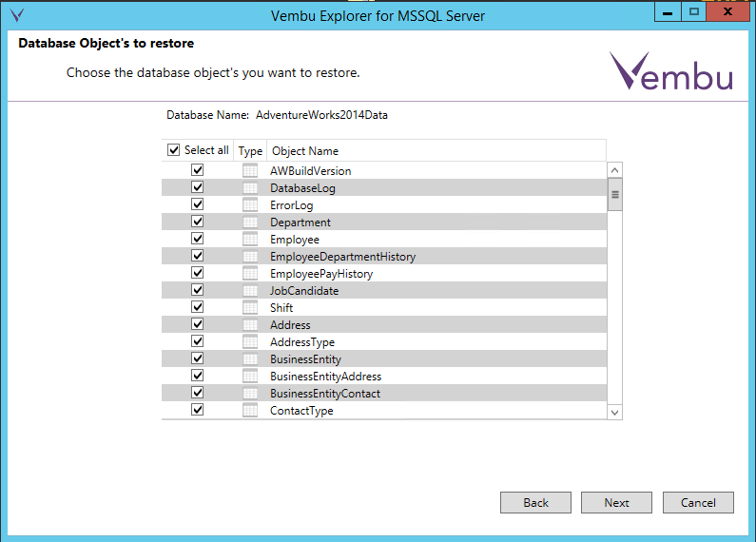Click the table icon beside AWBuildVersion
The image size is (756, 542).
click(250, 171)
